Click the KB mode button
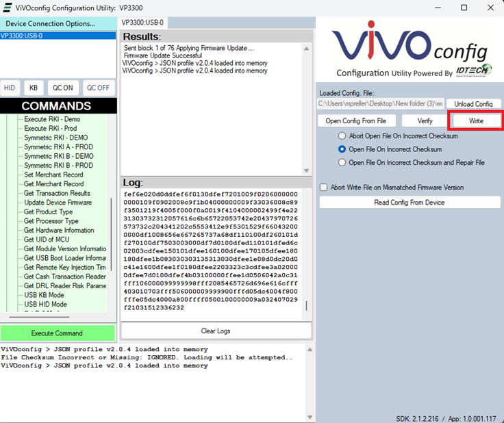Screen dimensions: 504x423 pyautogui.click(x=33, y=88)
